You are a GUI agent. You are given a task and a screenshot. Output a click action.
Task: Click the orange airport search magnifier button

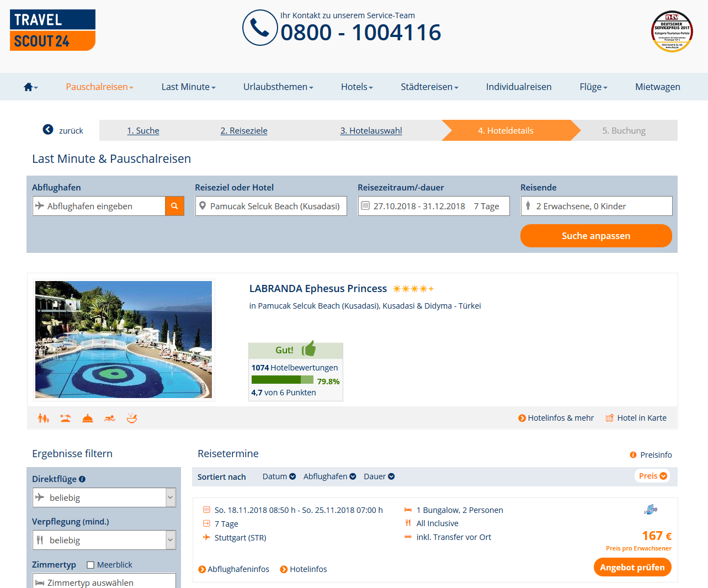coord(174,206)
